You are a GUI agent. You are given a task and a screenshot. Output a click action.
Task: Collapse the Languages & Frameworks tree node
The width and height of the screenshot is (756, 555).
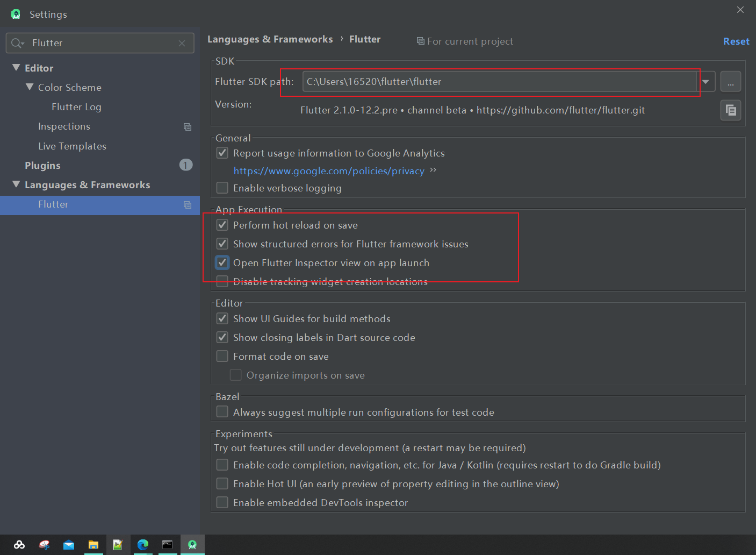(16, 184)
